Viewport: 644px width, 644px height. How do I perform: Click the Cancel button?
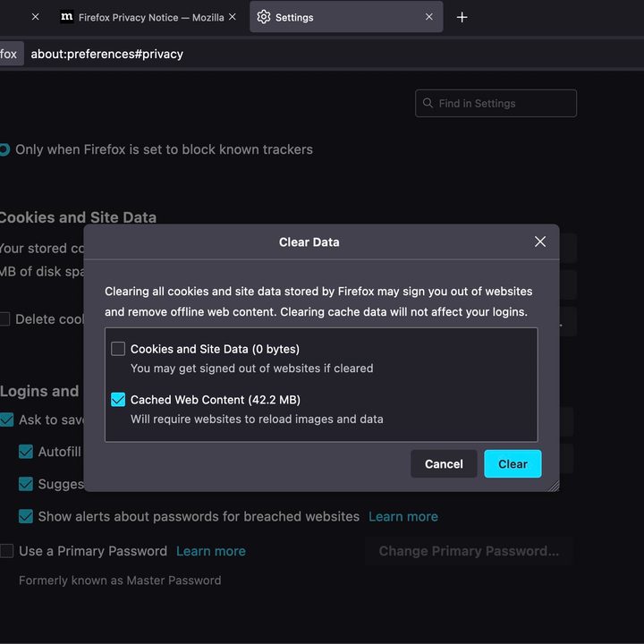pos(444,463)
